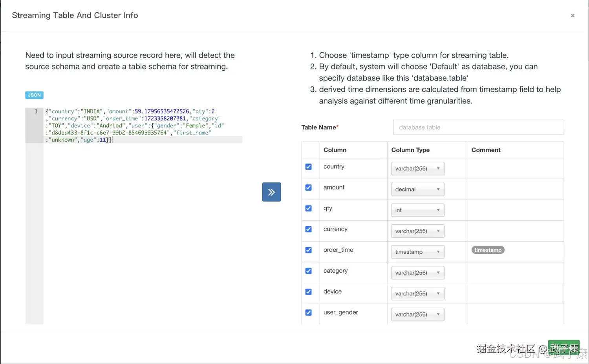Disable the device column checkbox
The width and height of the screenshot is (589, 364).
click(309, 291)
